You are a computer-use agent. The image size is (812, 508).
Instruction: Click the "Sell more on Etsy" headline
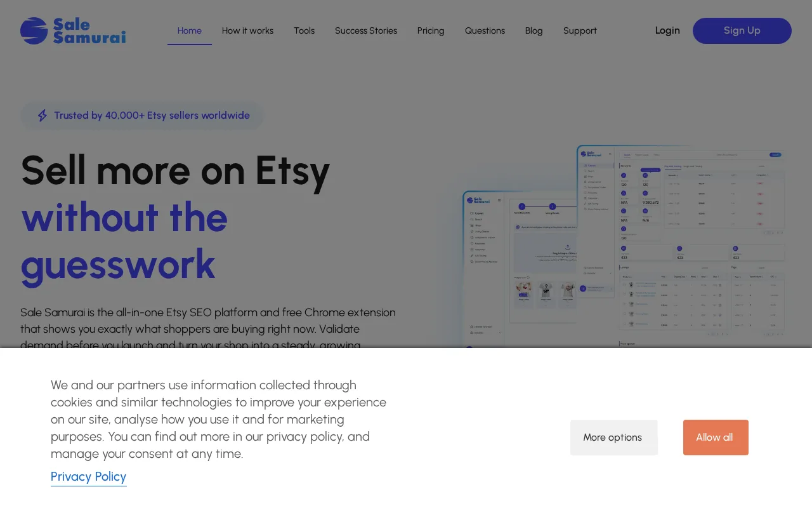pyautogui.click(x=175, y=170)
